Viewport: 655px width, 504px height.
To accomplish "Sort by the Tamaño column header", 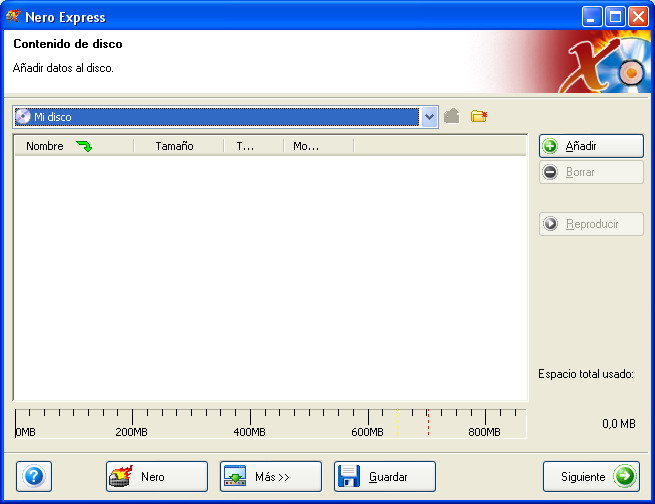I will tap(179, 146).
